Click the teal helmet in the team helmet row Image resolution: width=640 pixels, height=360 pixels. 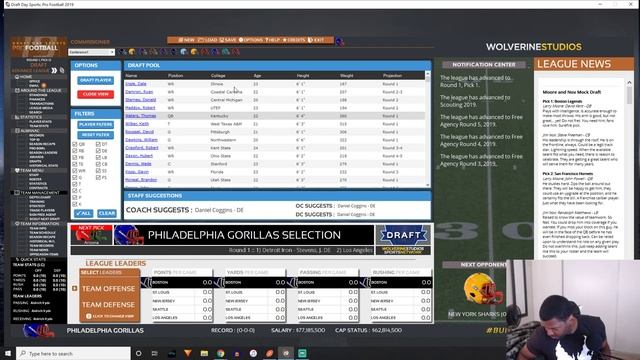(225, 52)
